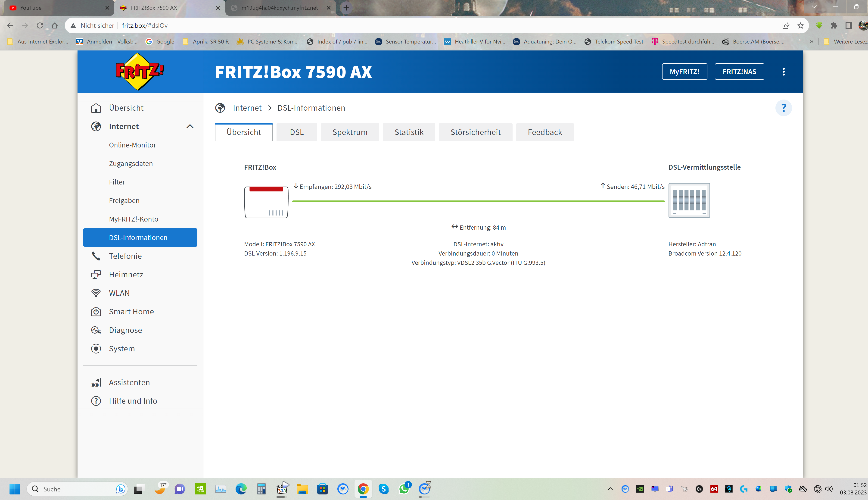The height and width of the screenshot is (500, 868).
Task: Switch to the Spektrum tab
Action: (x=350, y=132)
